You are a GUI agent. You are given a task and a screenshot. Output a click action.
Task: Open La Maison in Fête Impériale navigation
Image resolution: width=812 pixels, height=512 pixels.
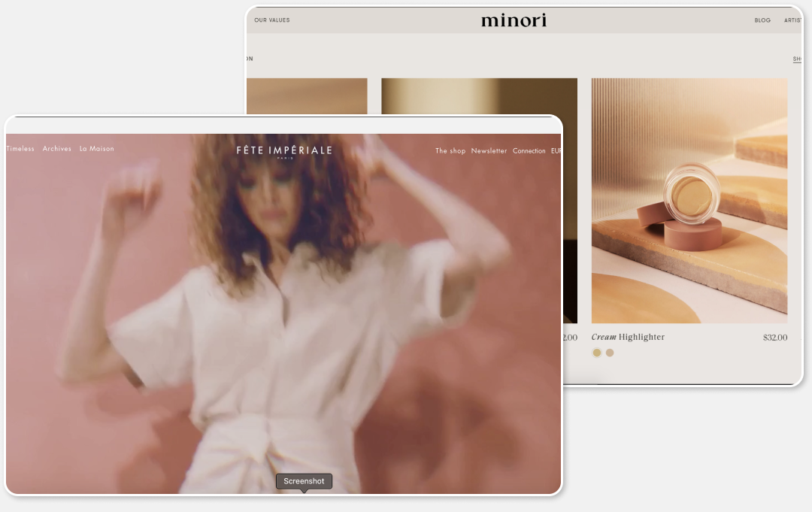[97, 149]
